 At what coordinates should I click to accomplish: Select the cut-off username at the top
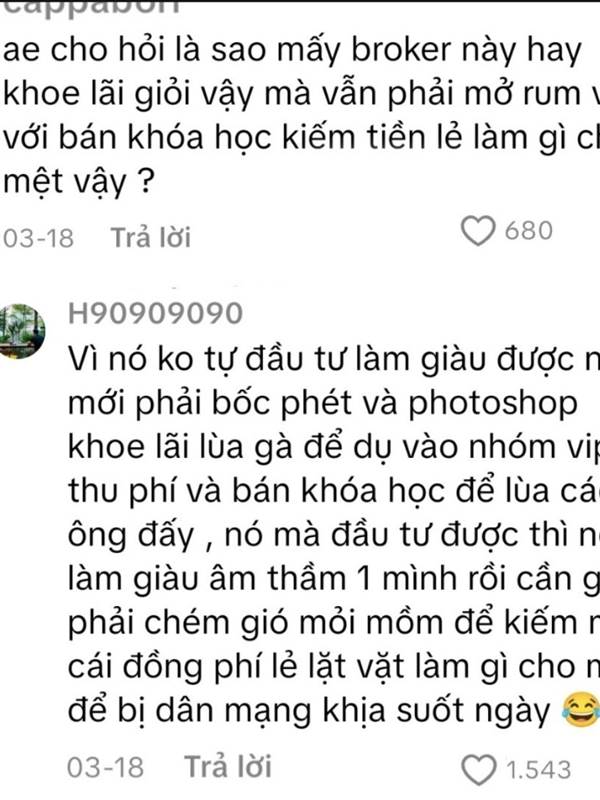[92, 7]
